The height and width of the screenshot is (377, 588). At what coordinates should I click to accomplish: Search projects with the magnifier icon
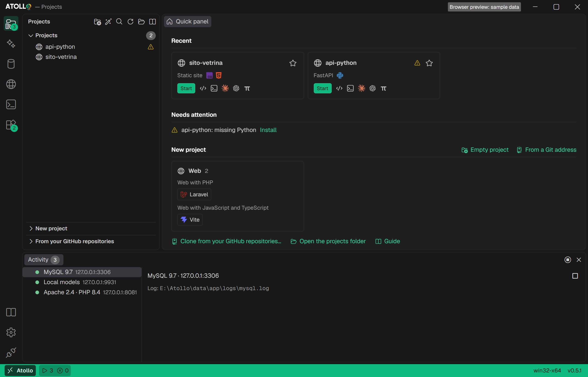click(119, 22)
